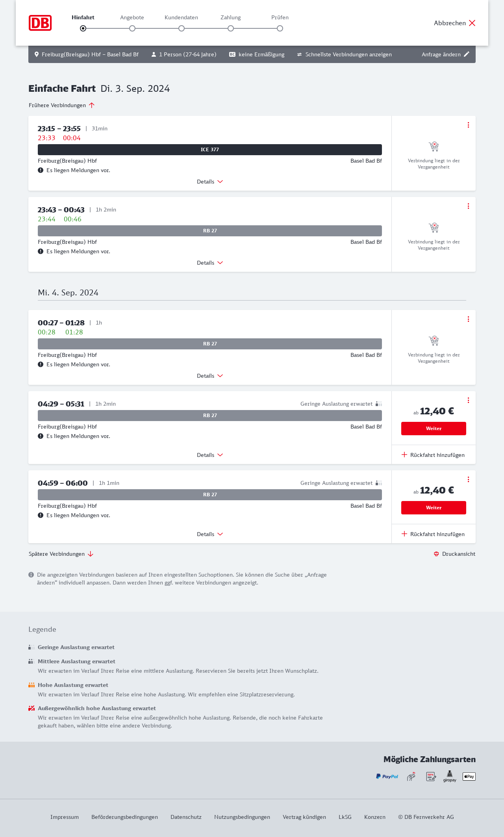Open the Datenschutz footer link

click(186, 817)
